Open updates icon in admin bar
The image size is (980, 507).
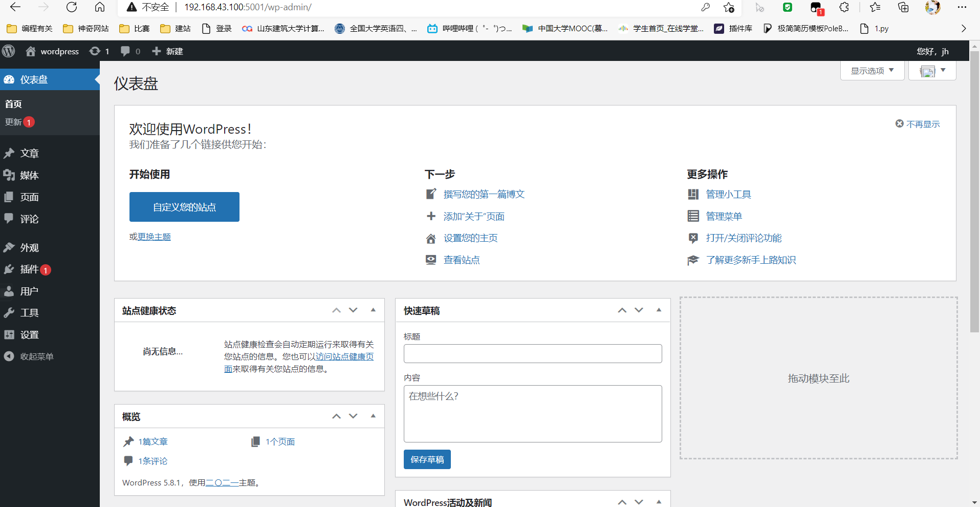(99, 51)
